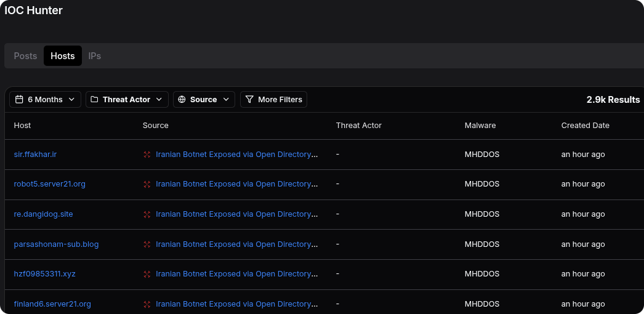Open the source post for re.dangidog.site
Screen dimensions: 644x314
[x=237, y=214]
